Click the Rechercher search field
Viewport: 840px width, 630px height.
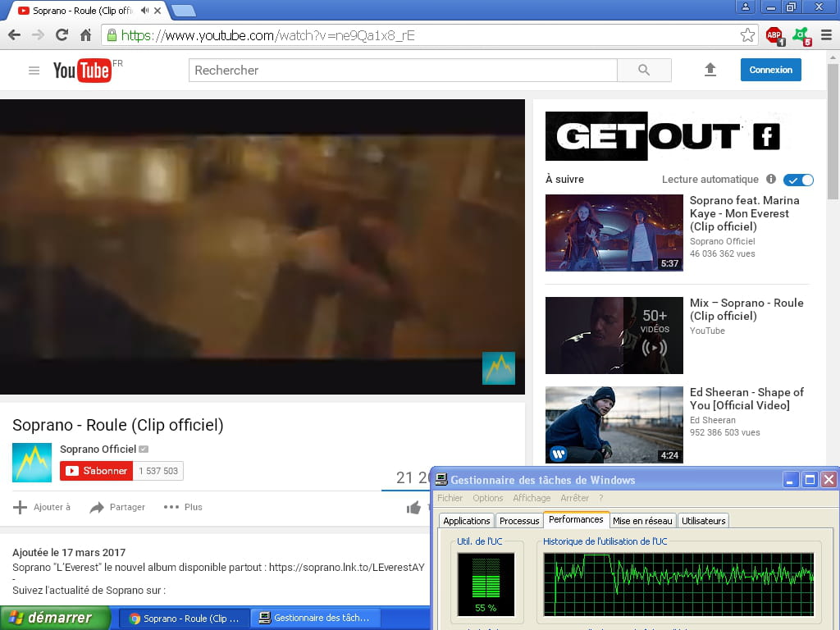click(x=403, y=71)
